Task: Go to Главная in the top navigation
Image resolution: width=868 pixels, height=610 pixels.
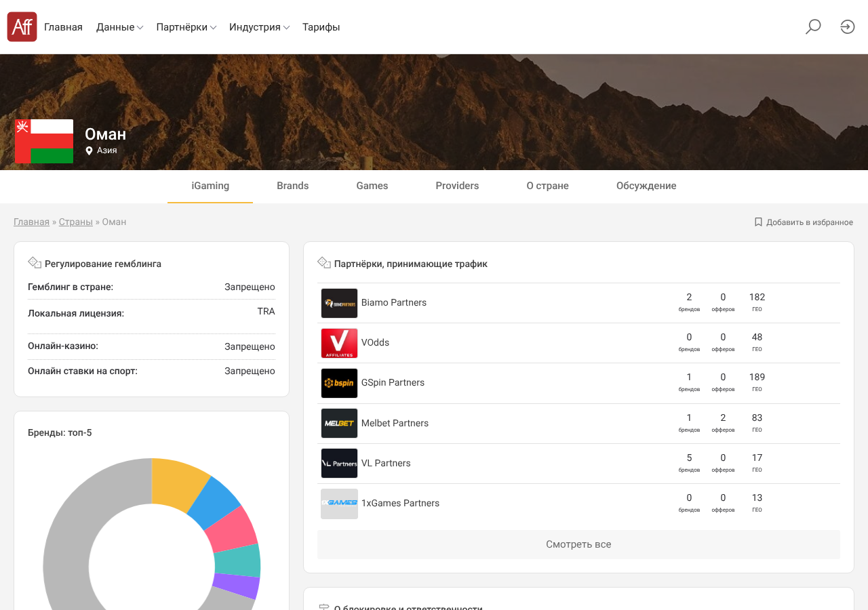Action: click(x=63, y=27)
